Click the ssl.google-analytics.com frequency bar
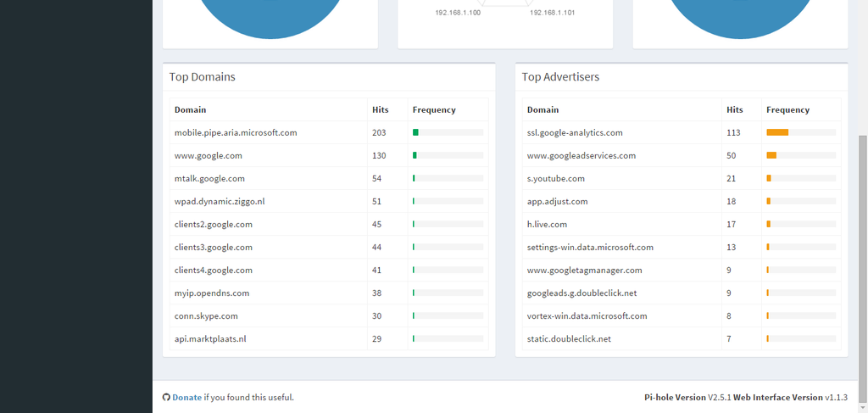The height and width of the screenshot is (413, 868). (801, 132)
